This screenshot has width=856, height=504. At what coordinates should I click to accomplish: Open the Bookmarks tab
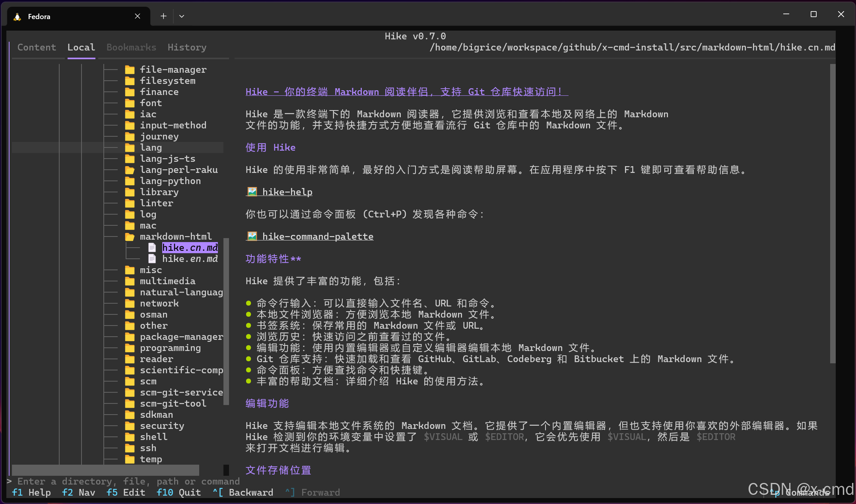131,47
